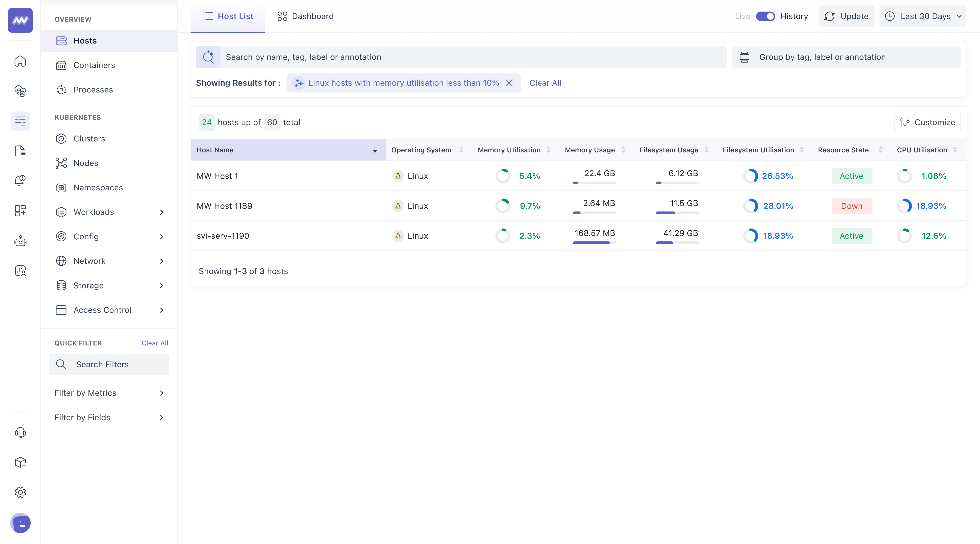The width and height of the screenshot is (980, 544).
Task: Open the Home icon in sidebar
Action: tap(20, 61)
